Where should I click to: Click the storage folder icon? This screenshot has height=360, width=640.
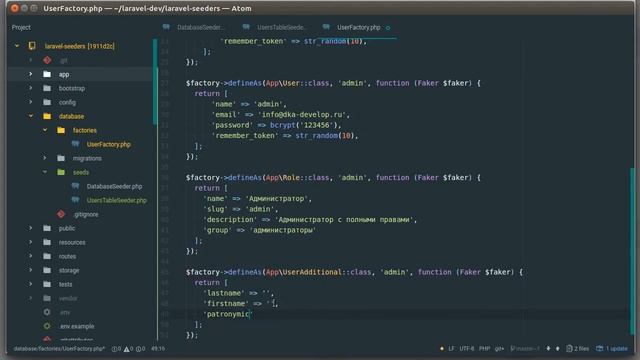tap(47, 270)
